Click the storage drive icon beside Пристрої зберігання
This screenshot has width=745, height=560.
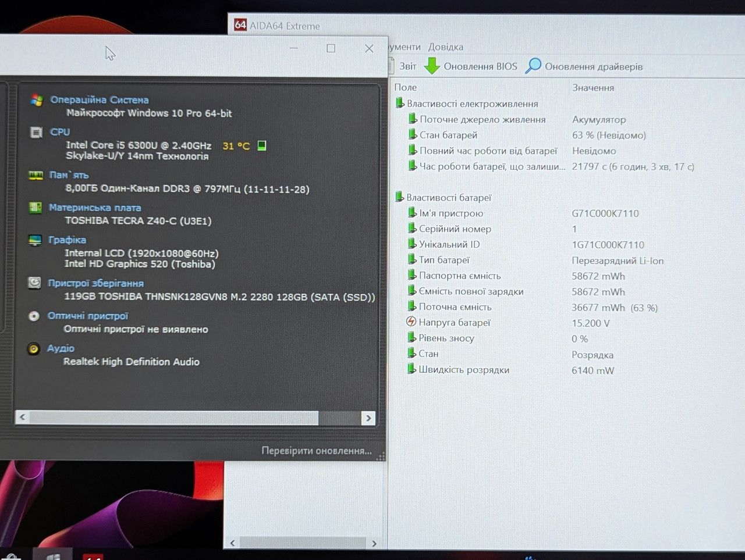point(34,283)
